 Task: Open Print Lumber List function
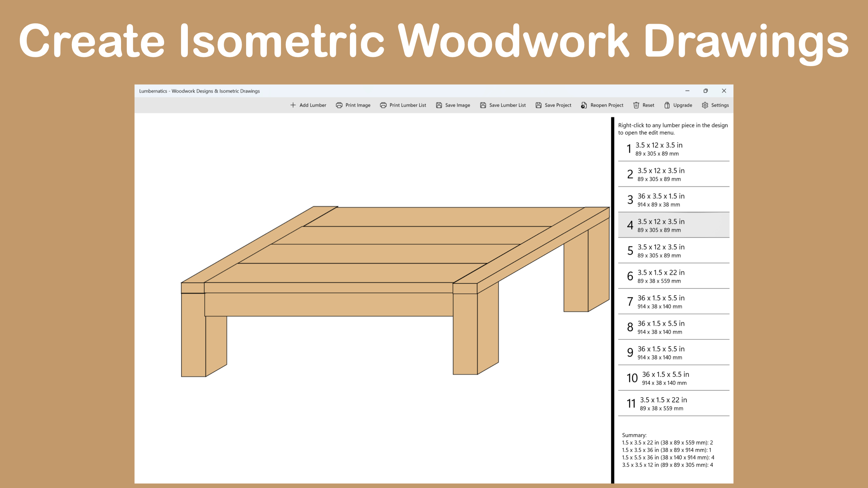point(403,105)
